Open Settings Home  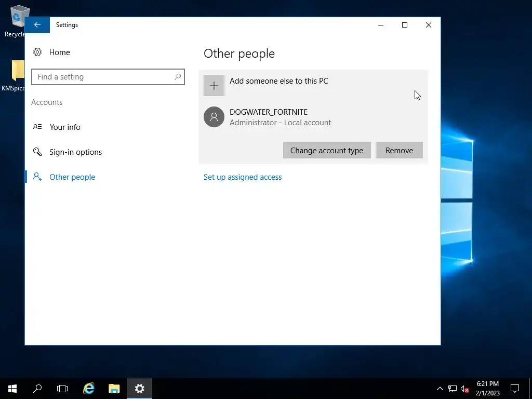tap(59, 52)
